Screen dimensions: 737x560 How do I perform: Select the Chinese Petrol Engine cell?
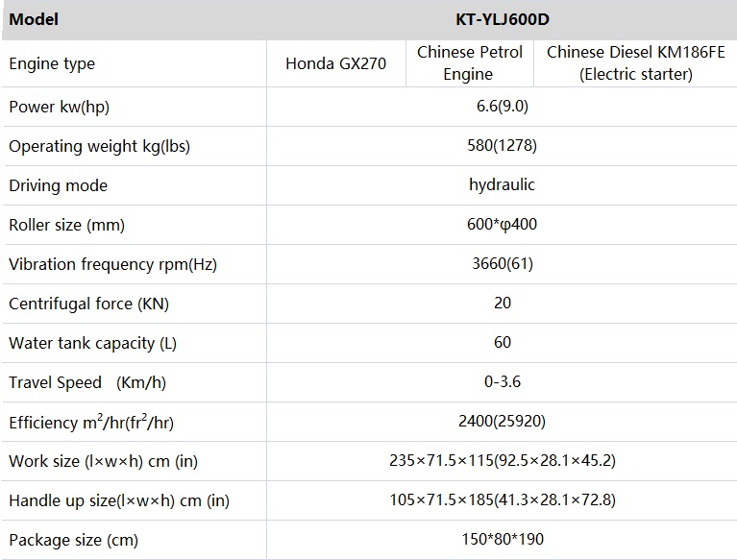pyautogui.click(x=469, y=63)
